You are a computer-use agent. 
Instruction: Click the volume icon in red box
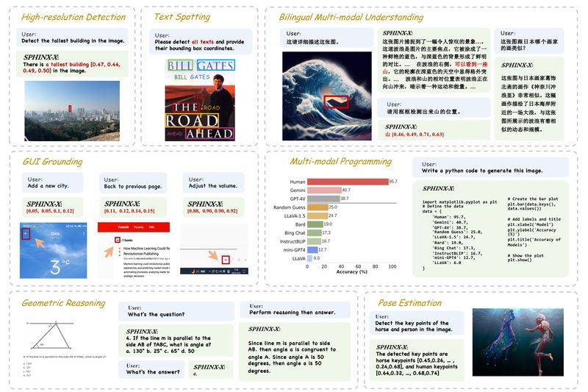click(x=226, y=260)
